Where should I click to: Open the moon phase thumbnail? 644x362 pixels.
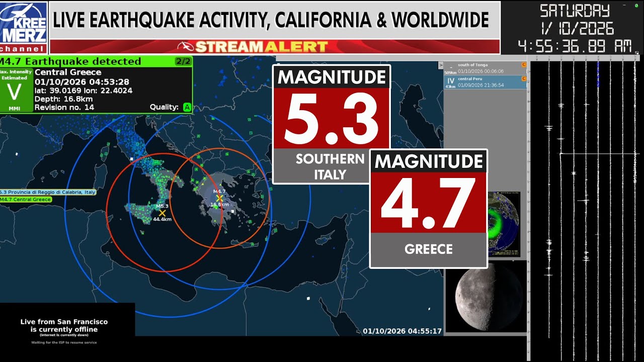pos(486,297)
